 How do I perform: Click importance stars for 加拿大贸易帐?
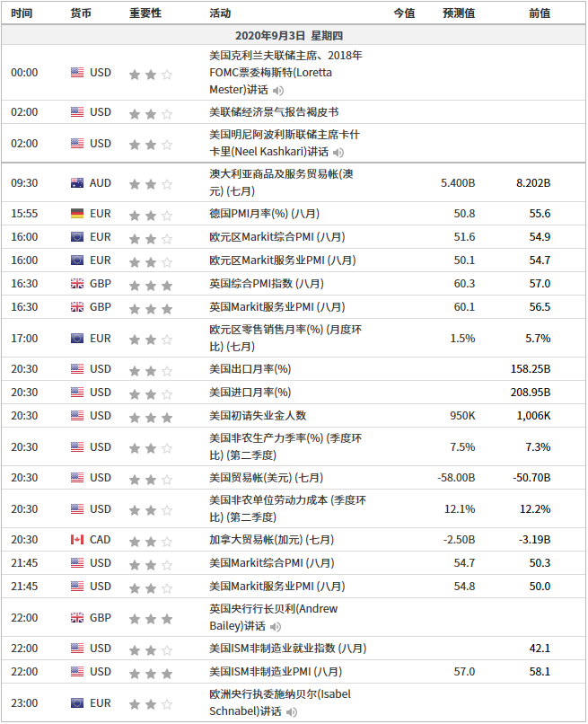(151, 541)
